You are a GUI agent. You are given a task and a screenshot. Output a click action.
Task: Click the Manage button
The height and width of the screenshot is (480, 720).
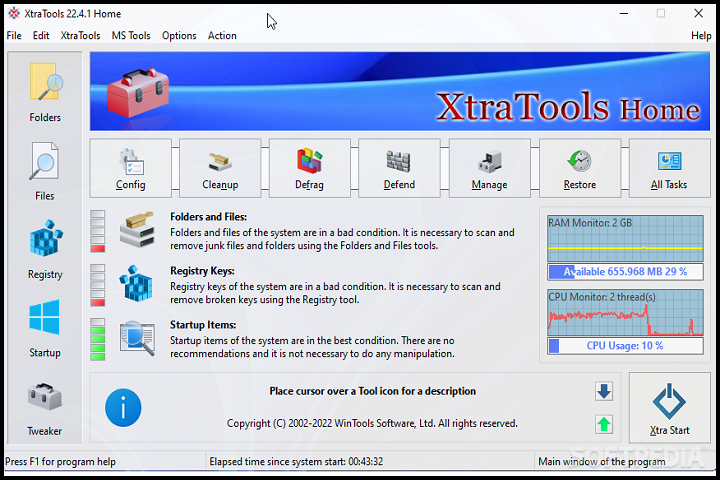click(489, 168)
